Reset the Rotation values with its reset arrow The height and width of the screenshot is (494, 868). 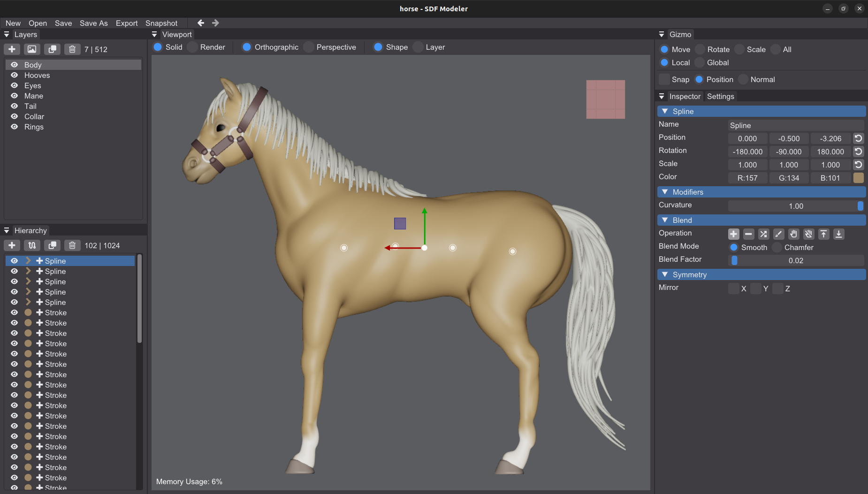pos(858,152)
